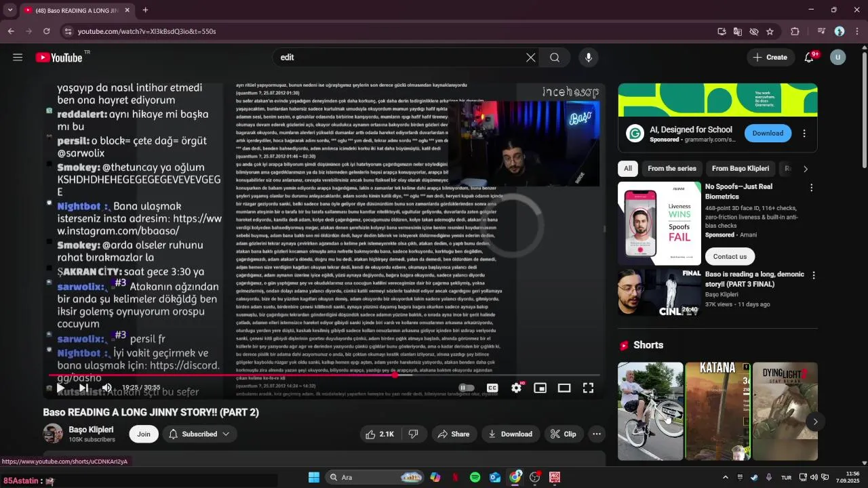Seek using the red video progress bar
Image resolution: width=868 pixels, height=488 pixels.
point(324,375)
